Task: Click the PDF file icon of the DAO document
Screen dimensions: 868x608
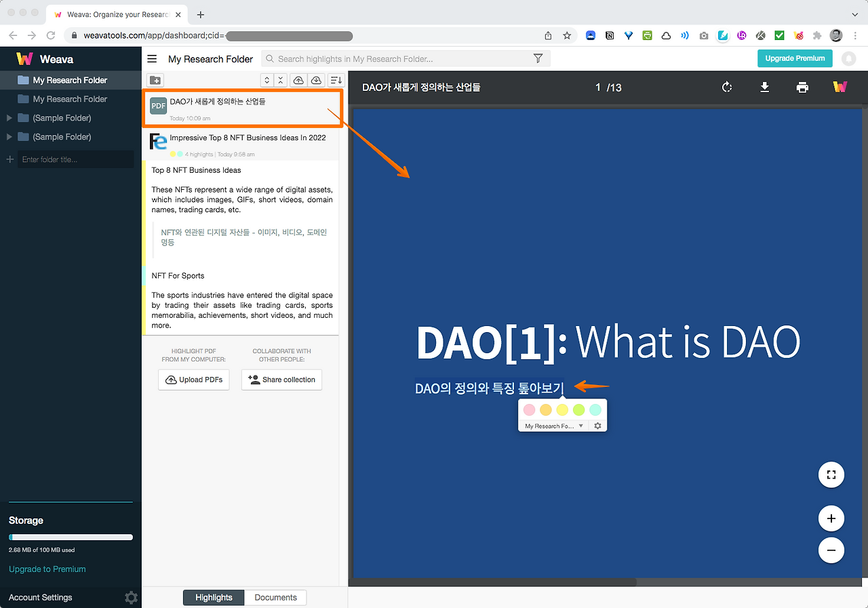Action: tap(158, 106)
